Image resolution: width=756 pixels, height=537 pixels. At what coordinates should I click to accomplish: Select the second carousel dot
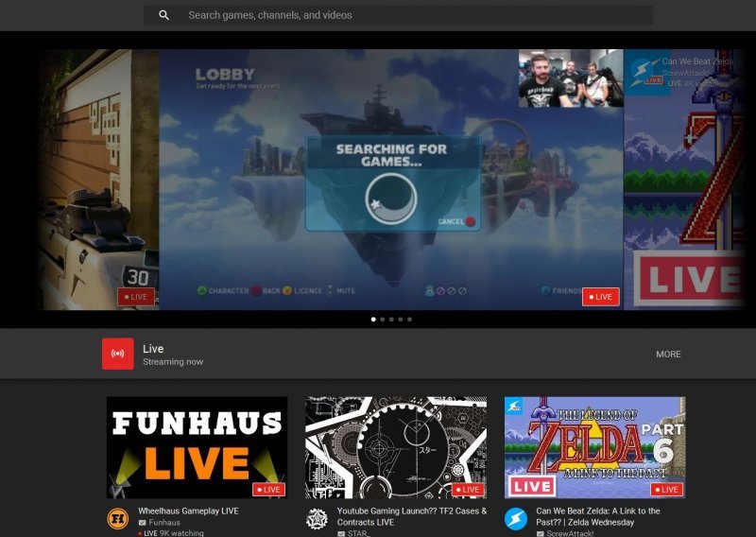point(383,320)
